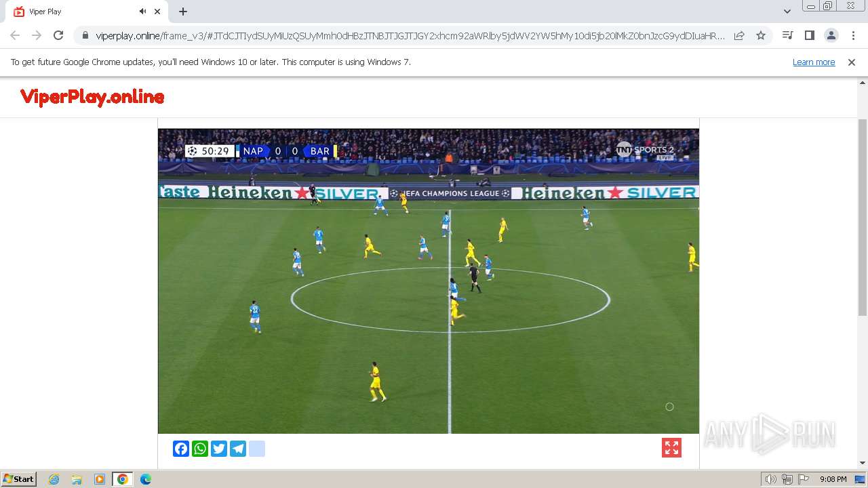Reload the viperplay page

[58, 35]
